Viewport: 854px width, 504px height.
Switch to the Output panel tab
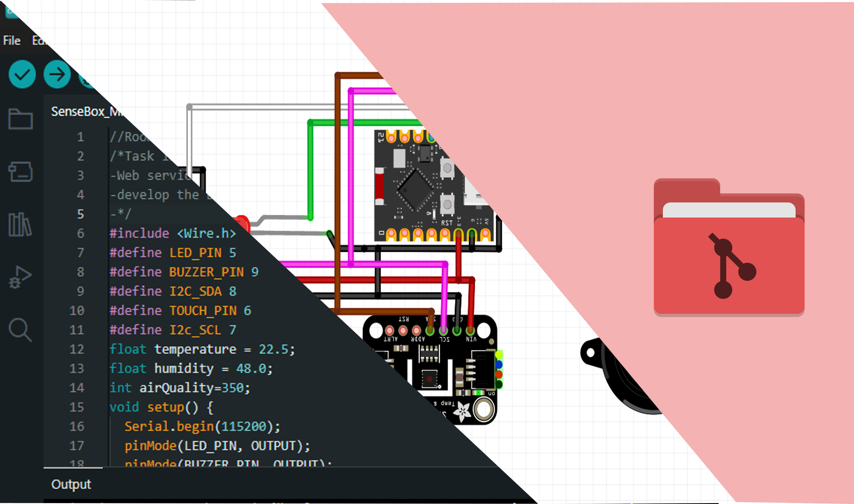71,484
